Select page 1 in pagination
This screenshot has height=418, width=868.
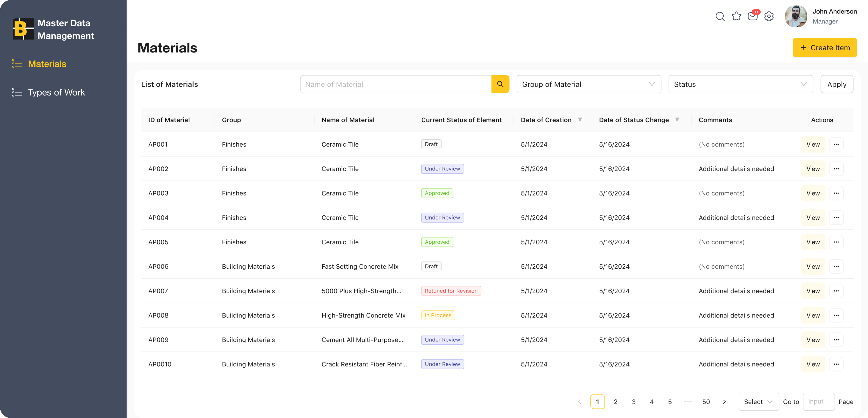(x=597, y=401)
